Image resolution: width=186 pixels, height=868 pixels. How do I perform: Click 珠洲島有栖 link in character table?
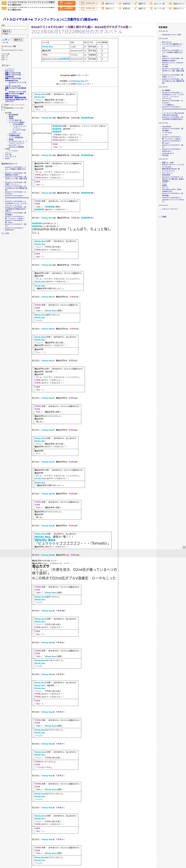click(x=65, y=59)
